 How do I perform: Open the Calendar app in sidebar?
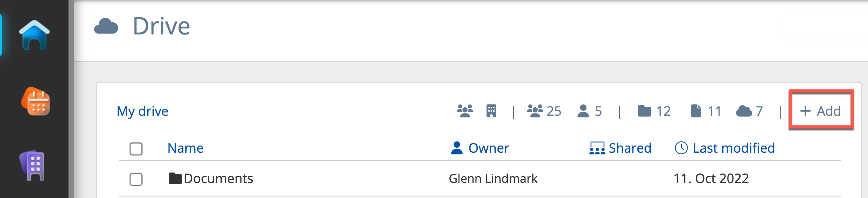click(x=35, y=101)
